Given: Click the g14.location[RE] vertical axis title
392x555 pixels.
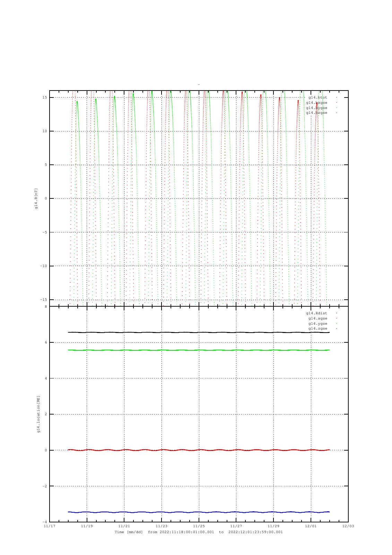Looking at the screenshot, I should click(38, 414).
